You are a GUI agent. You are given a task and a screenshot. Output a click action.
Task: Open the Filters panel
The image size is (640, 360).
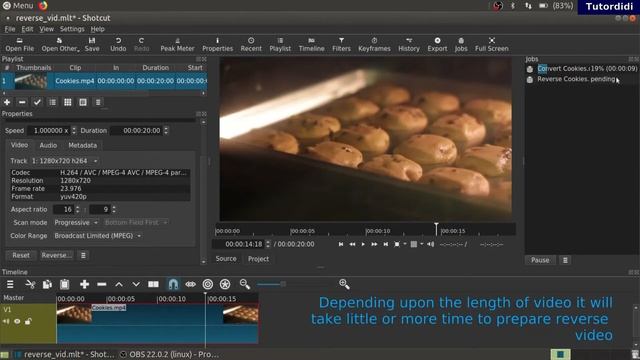point(341,44)
